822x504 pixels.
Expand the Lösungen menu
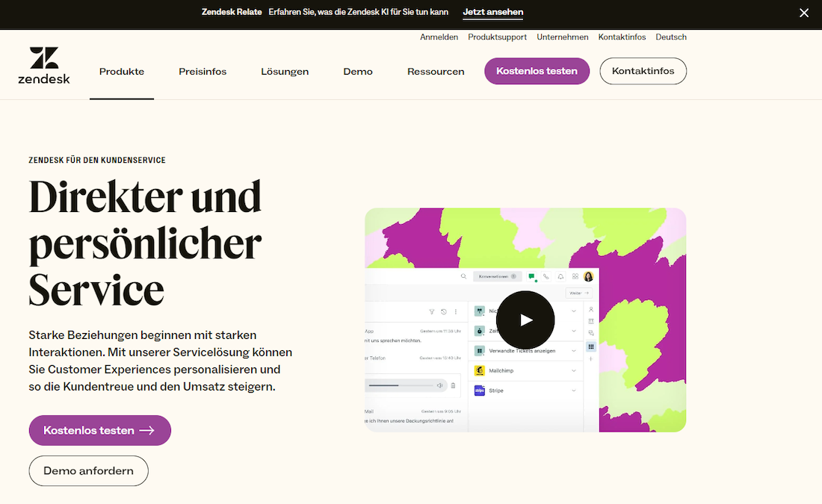click(285, 71)
